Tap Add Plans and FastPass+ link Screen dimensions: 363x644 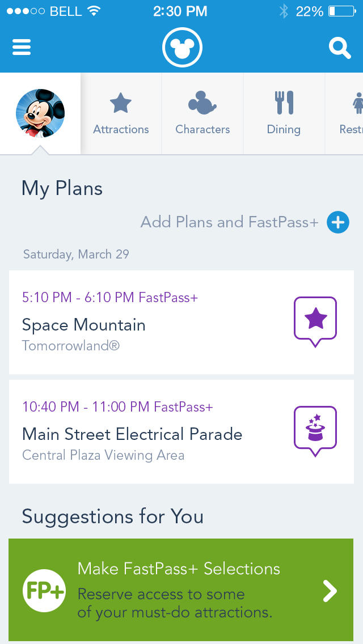pos(229,222)
